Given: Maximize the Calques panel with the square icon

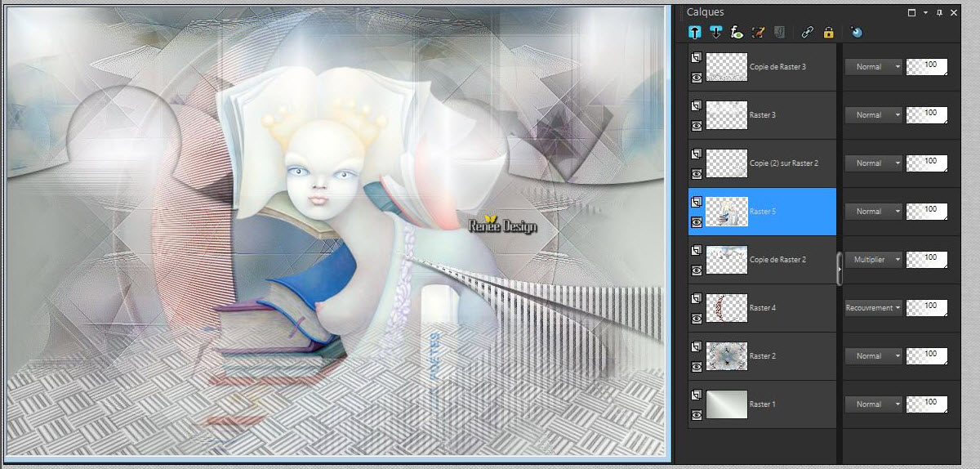Looking at the screenshot, I should tap(912, 12).
